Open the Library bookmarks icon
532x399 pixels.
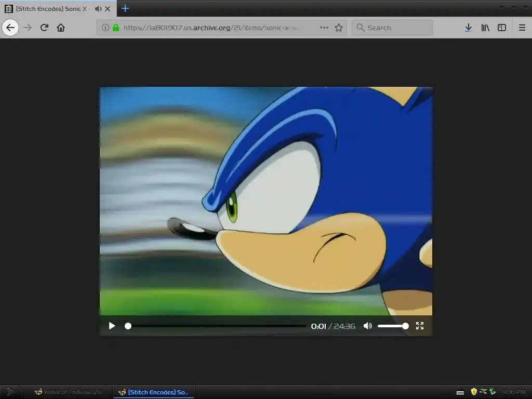pyautogui.click(x=485, y=28)
